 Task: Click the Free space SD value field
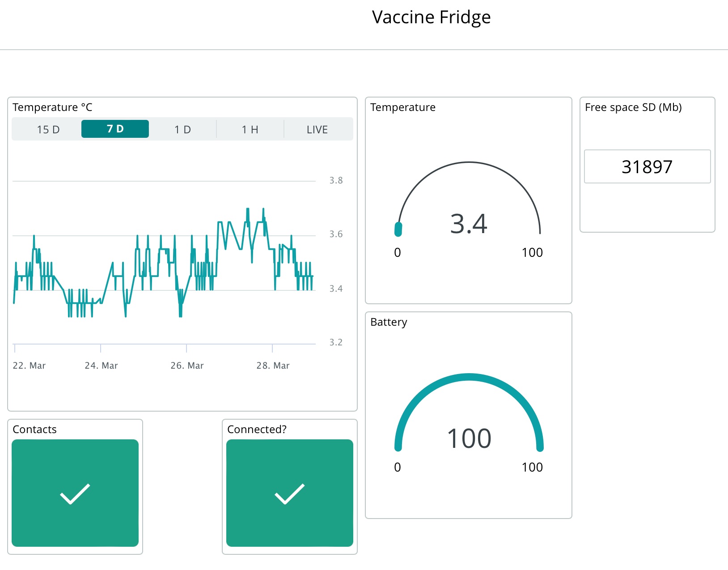pos(647,166)
